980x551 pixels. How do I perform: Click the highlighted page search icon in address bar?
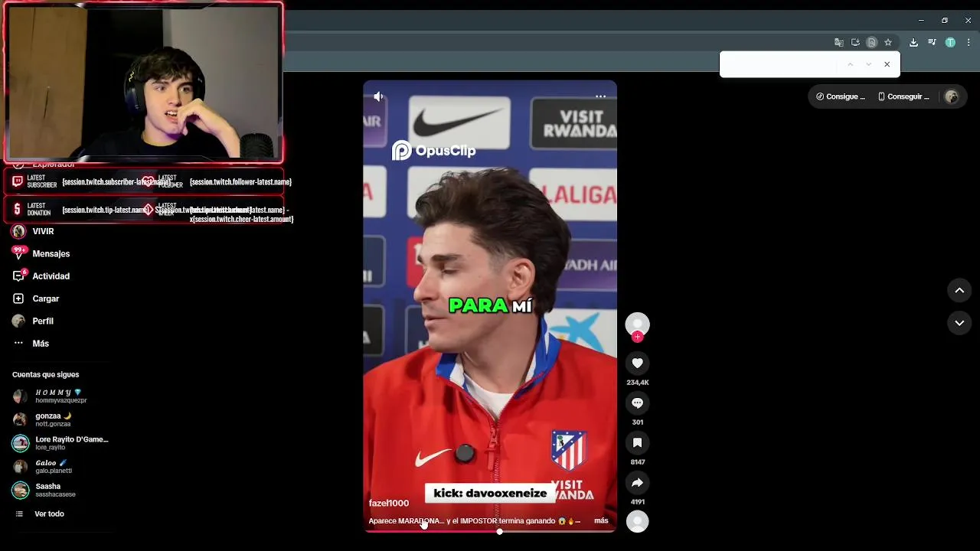pyautogui.click(x=871, y=42)
